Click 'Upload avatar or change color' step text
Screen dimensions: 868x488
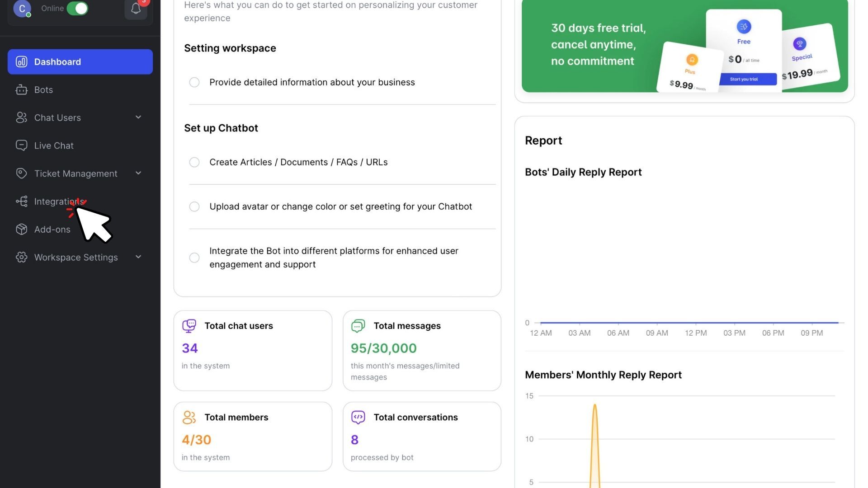(340, 206)
